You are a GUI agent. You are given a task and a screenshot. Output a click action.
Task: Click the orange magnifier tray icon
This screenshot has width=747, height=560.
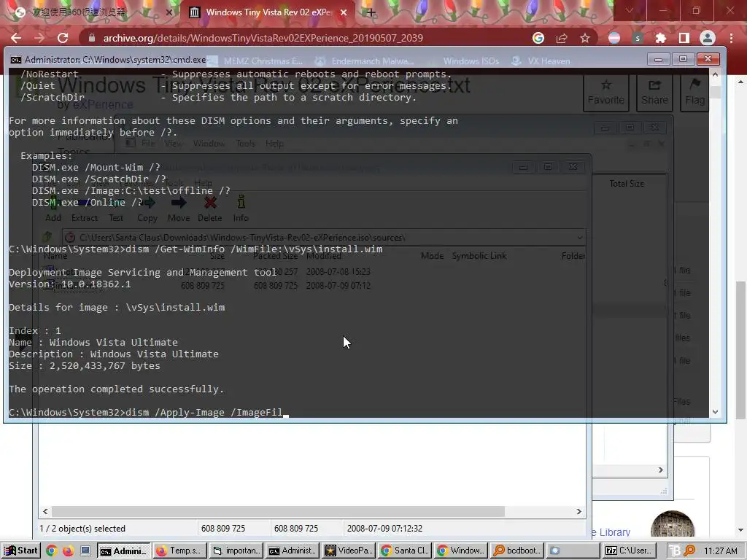tap(689, 551)
